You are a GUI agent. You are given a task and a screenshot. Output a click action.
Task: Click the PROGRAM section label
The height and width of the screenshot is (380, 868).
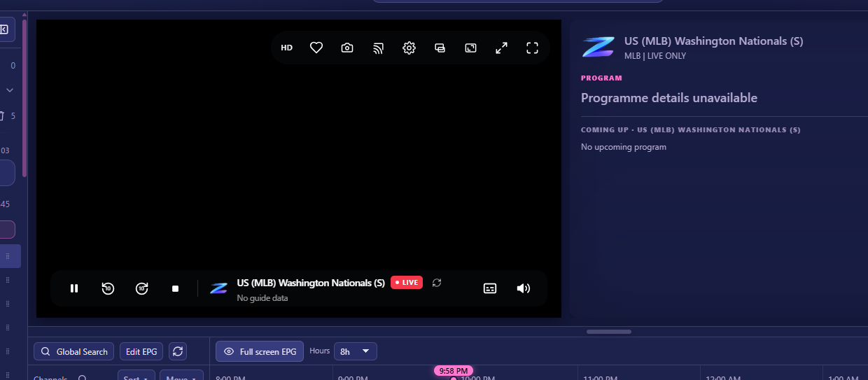(601, 78)
